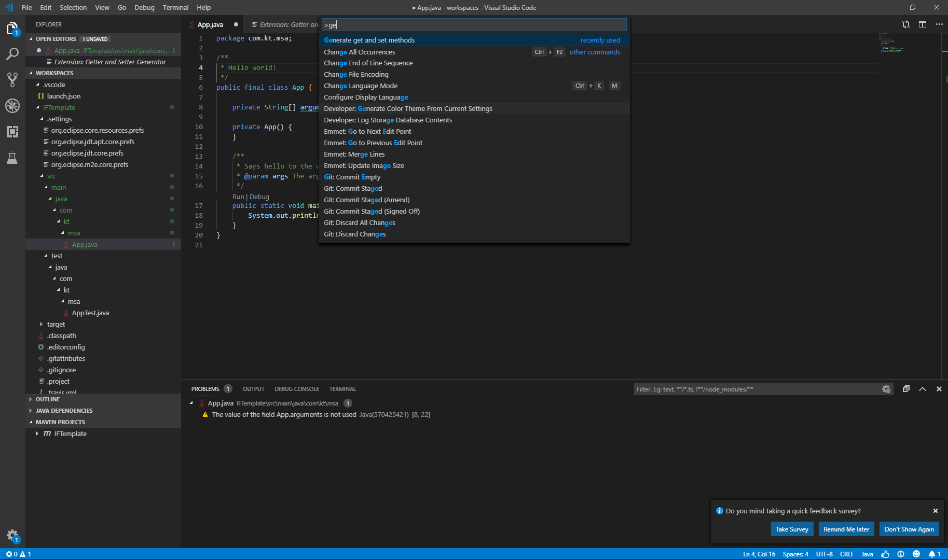The image size is (948, 560).
Task: Click the panel position toggle icon
Action: tap(906, 389)
